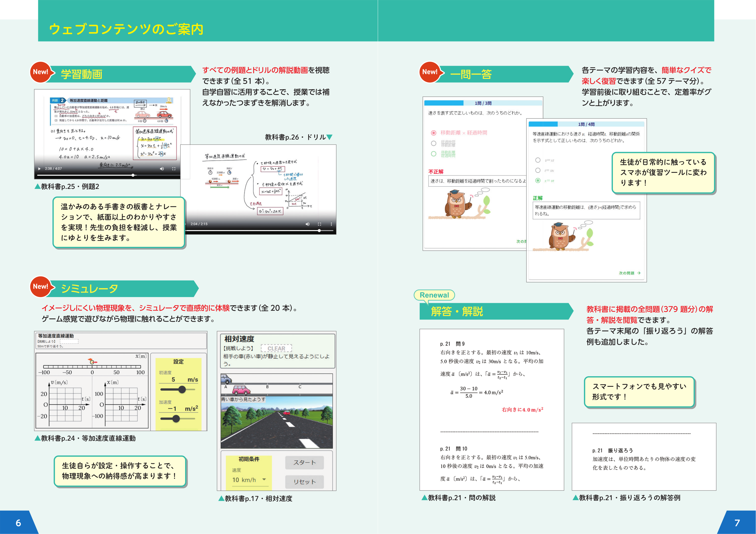Click the blue car at point A
This screenshot has height=534, width=756.
point(226,379)
